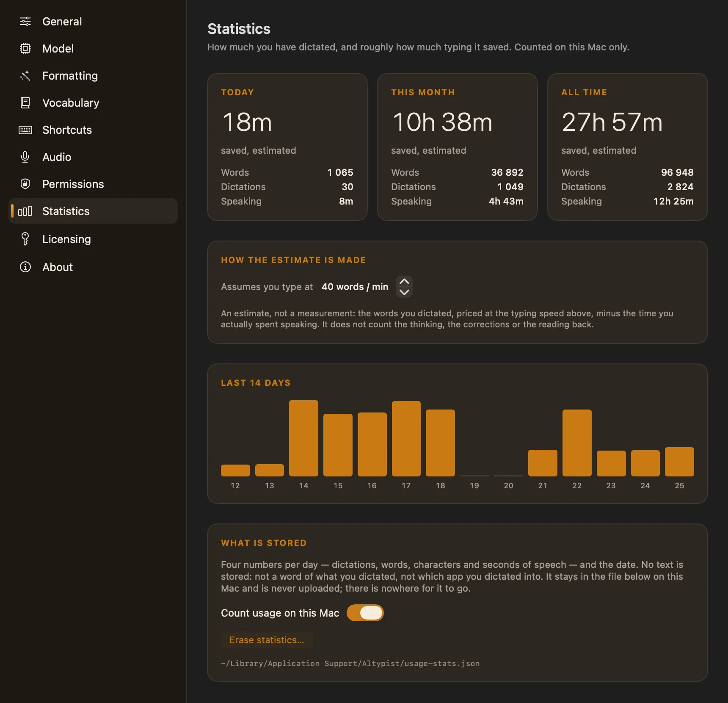This screenshot has height=703, width=728.
Task: Select the chart bar for day 15
Action: (x=338, y=445)
